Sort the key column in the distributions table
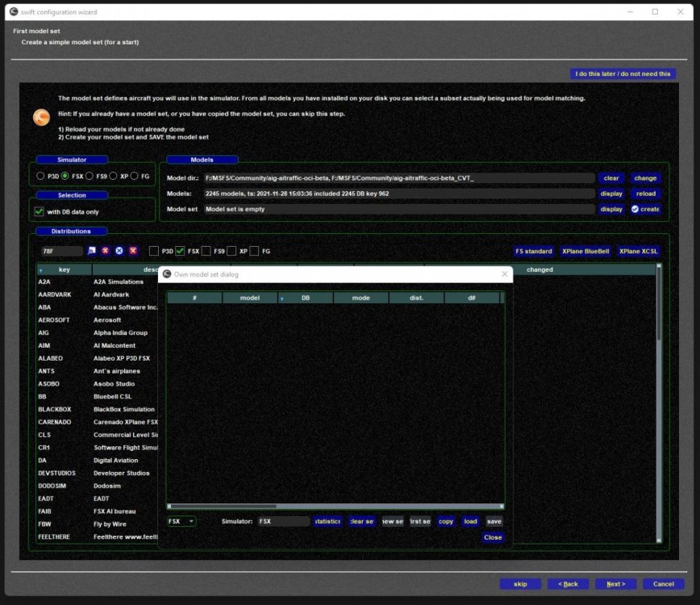 (64, 269)
